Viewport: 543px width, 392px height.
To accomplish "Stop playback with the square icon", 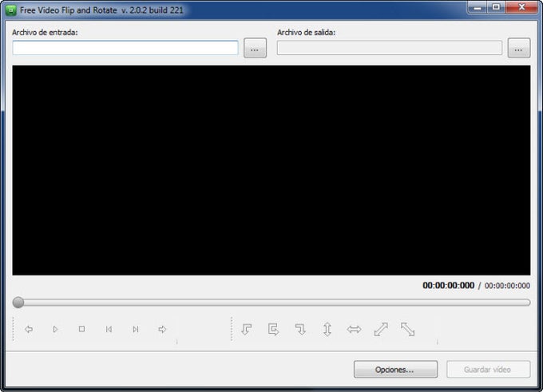I will coord(81,329).
